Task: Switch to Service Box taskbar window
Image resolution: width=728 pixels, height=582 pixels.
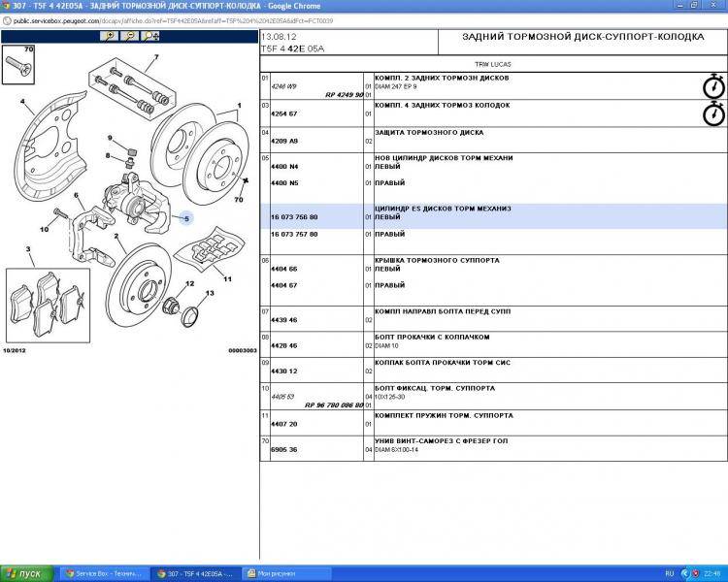Action: (x=102, y=573)
